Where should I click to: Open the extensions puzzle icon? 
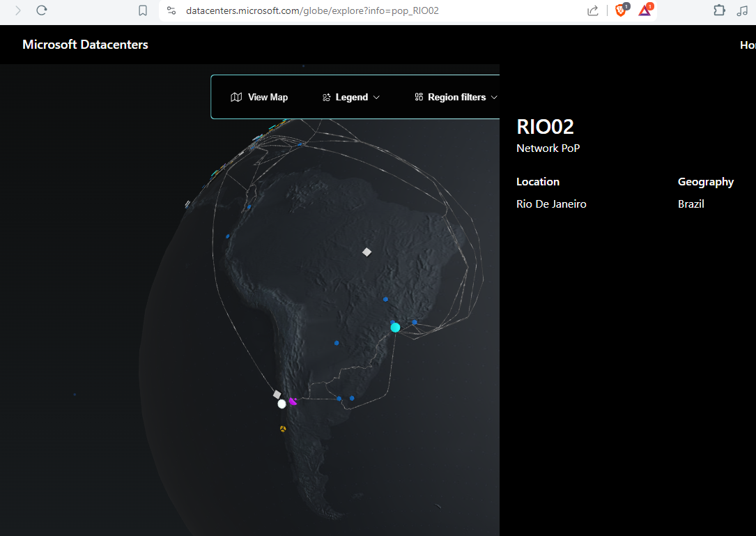[719, 10]
